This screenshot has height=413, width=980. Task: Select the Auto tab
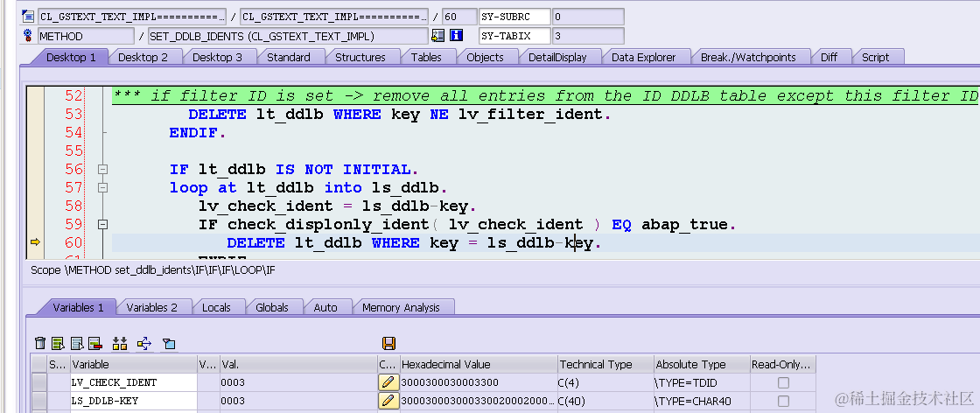(x=325, y=307)
